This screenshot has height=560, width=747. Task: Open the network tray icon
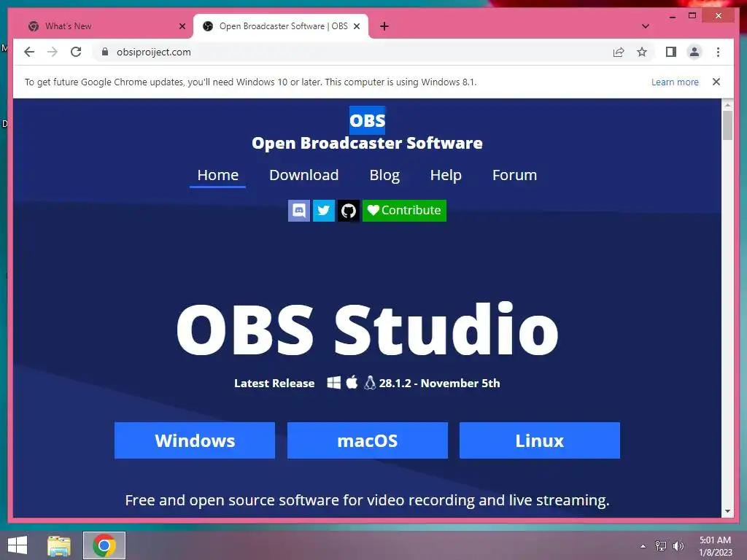[x=661, y=545]
